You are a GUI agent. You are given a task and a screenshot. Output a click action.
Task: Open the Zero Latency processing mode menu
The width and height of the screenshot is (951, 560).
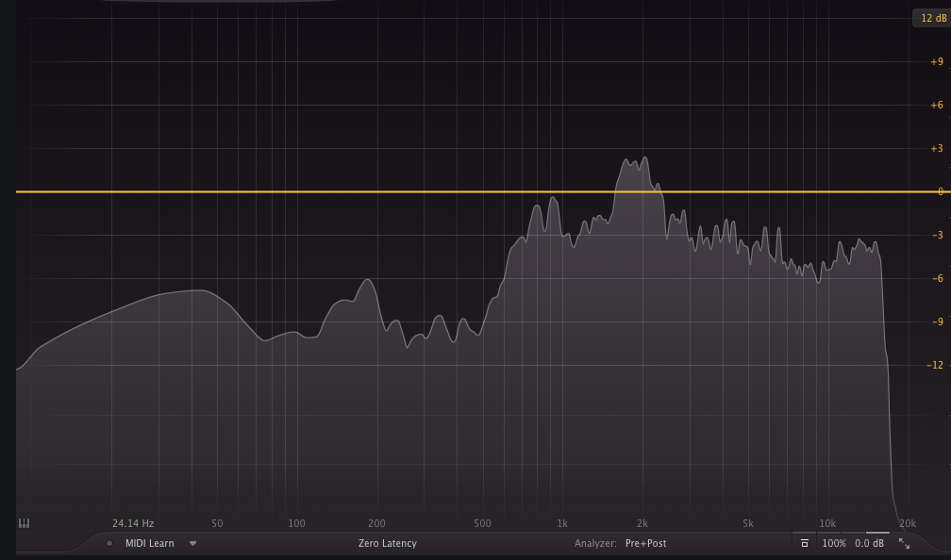click(x=387, y=543)
